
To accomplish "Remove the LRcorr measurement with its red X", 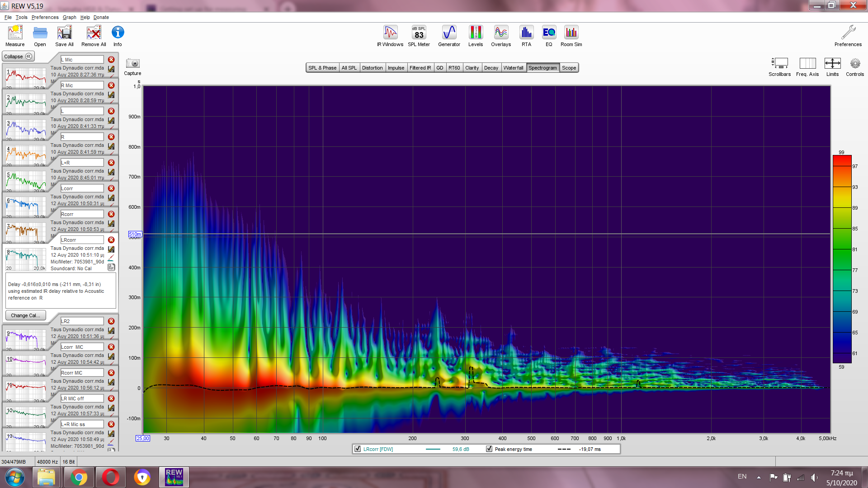I will pyautogui.click(x=111, y=240).
